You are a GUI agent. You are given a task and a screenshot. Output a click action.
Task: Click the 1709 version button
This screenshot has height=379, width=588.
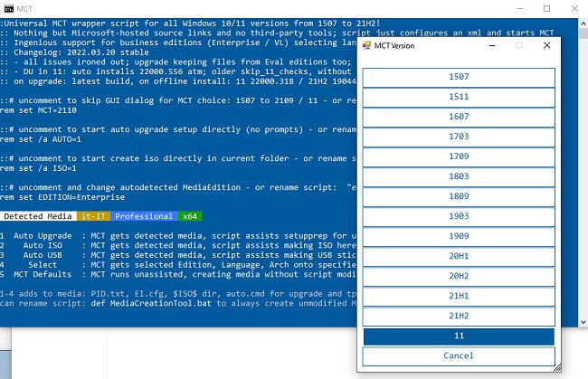click(459, 156)
